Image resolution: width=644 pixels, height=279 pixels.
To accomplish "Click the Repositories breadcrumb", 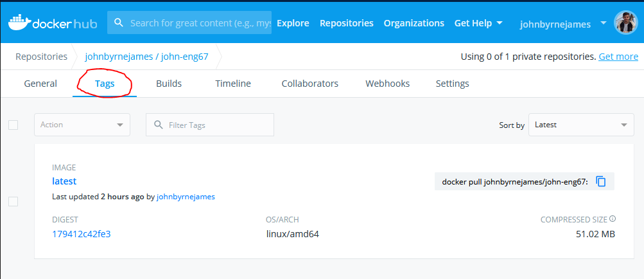I will click(42, 57).
